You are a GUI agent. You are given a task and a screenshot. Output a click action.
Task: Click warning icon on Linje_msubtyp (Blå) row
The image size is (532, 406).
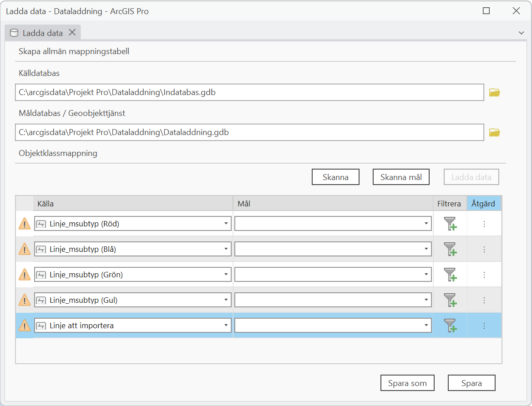pyautogui.click(x=25, y=249)
